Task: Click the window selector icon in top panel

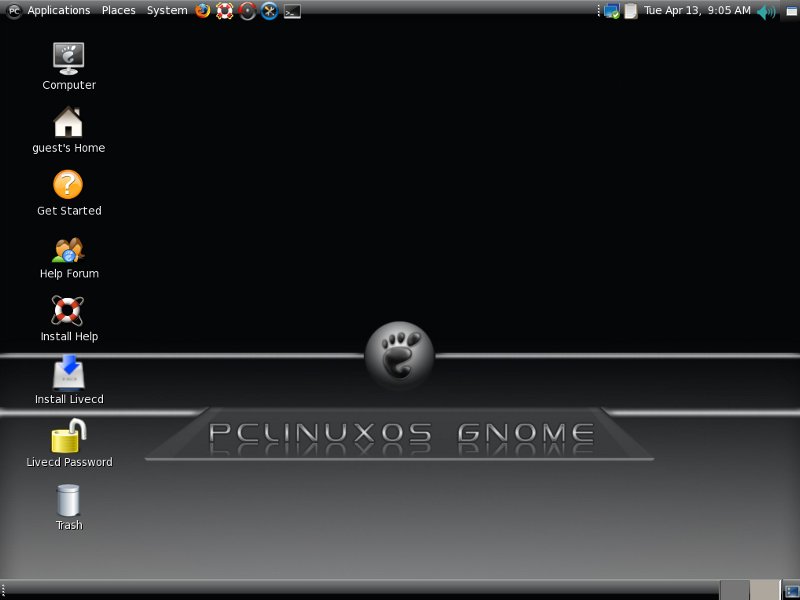Action: [791, 11]
